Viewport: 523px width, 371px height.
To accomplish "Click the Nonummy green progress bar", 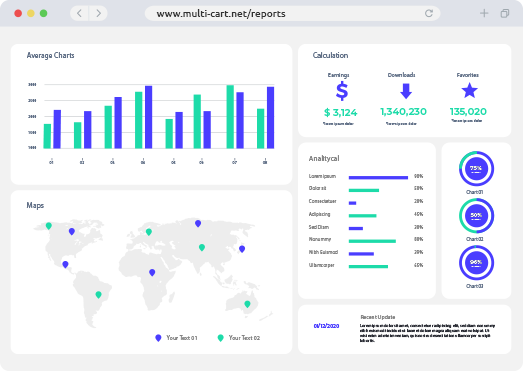I will coord(372,241).
